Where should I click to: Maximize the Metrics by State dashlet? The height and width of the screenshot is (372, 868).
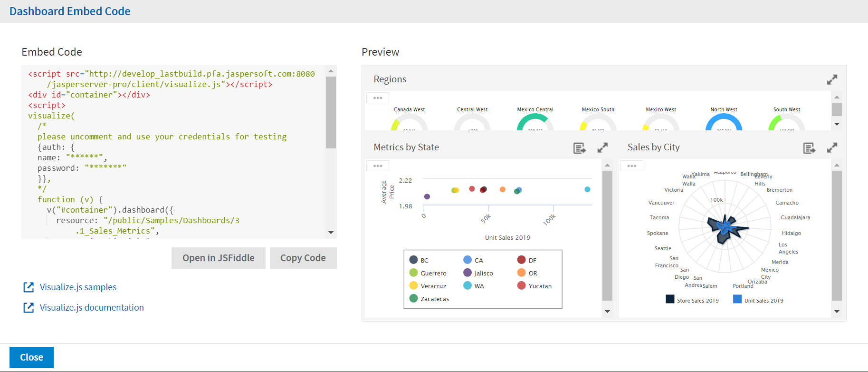pyautogui.click(x=602, y=148)
